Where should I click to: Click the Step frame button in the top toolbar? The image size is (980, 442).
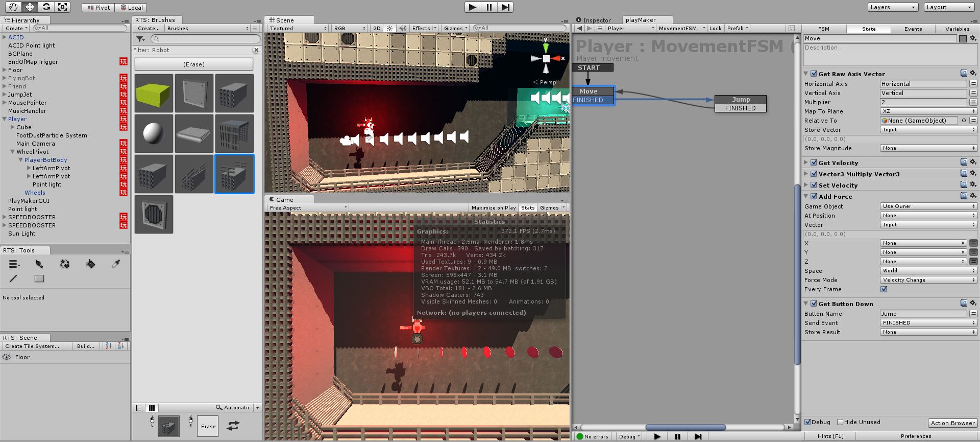[x=505, y=7]
